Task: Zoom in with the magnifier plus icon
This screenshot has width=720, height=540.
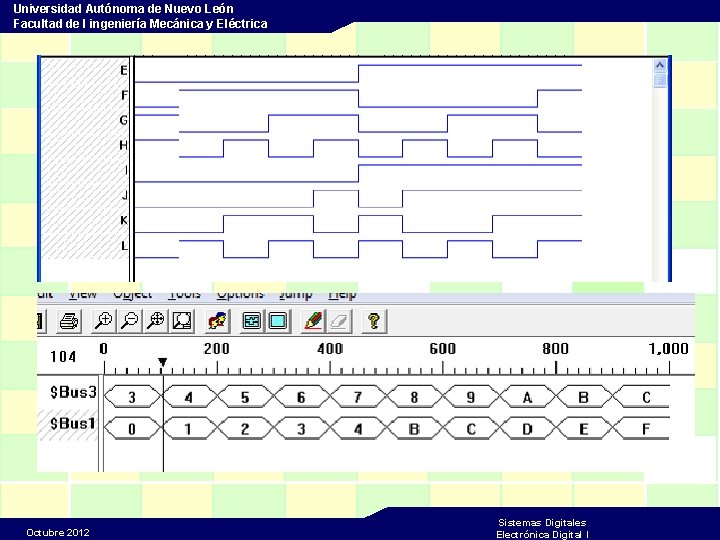Action: pyautogui.click(x=103, y=321)
